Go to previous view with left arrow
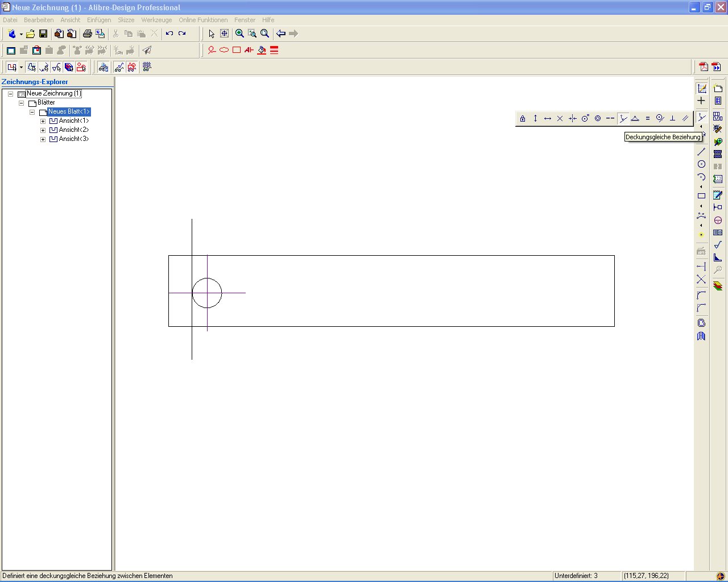 [281, 34]
